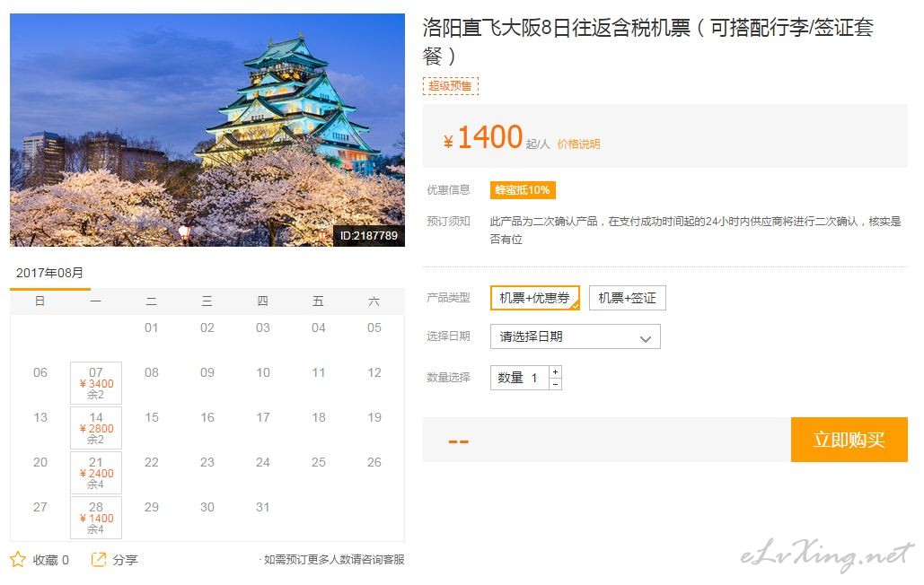Select 机票+优惠券 product type
Image resolution: width=924 pixels, height=585 pixels.
coord(535,298)
